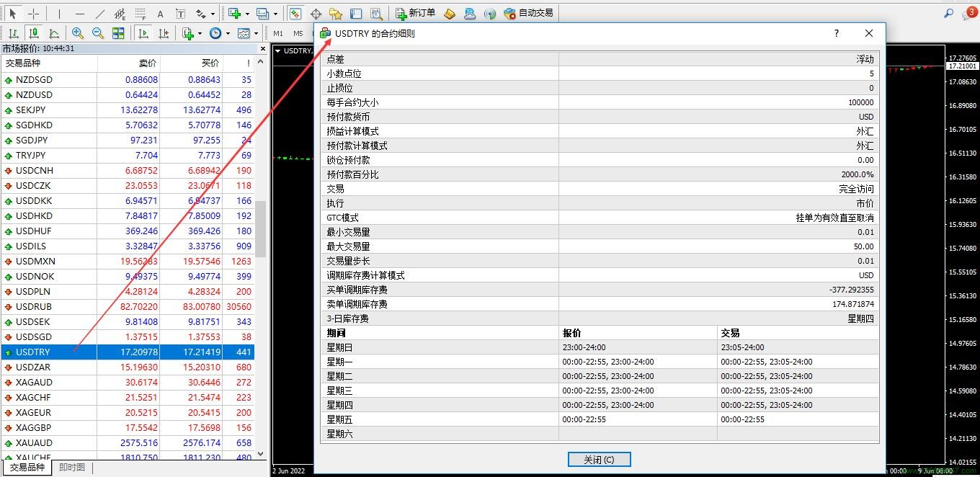
Task: Switch to candlestick chart display
Action: 33,33
